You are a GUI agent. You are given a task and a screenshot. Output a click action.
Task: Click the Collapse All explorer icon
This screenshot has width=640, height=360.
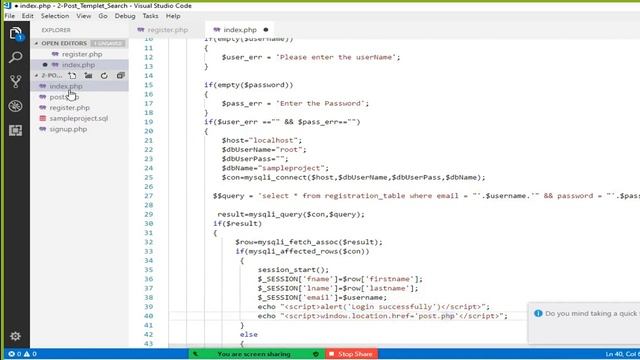(x=120, y=76)
